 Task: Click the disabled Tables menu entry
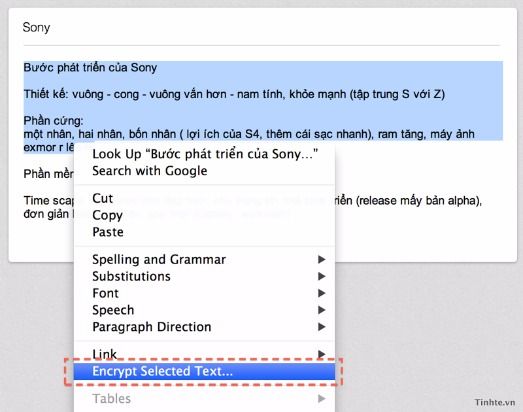[204, 399]
